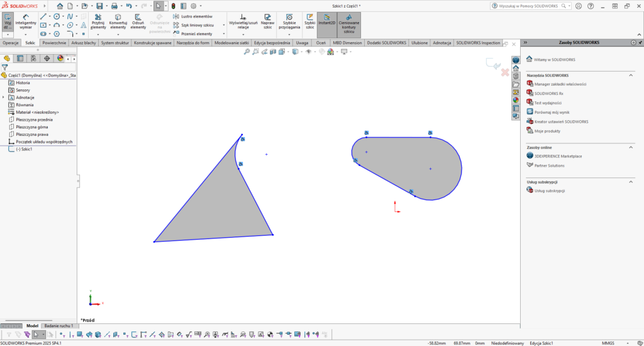Choose Konwertuj elementy in the ribbon
The height and width of the screenshot is (346, 644).
pyautogui.click(x=118, y=21)
